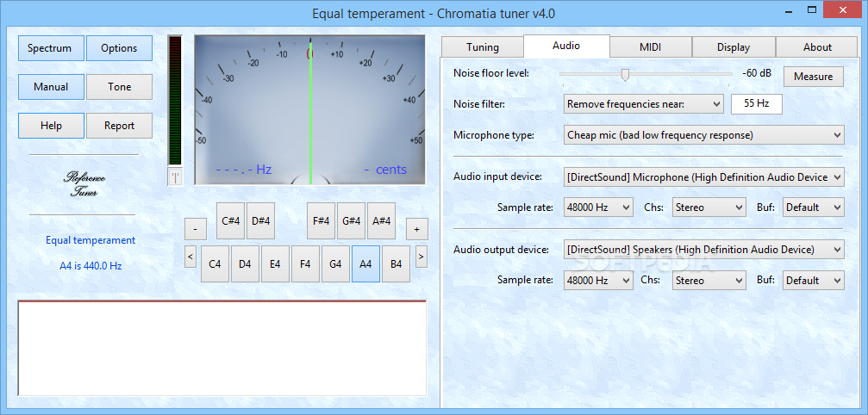Select the A#4 key
The image size is (868, 415).
(x=381, y=220)
